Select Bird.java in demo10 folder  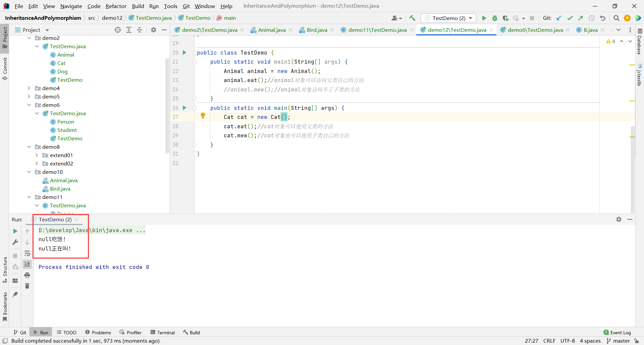point(60,189)
